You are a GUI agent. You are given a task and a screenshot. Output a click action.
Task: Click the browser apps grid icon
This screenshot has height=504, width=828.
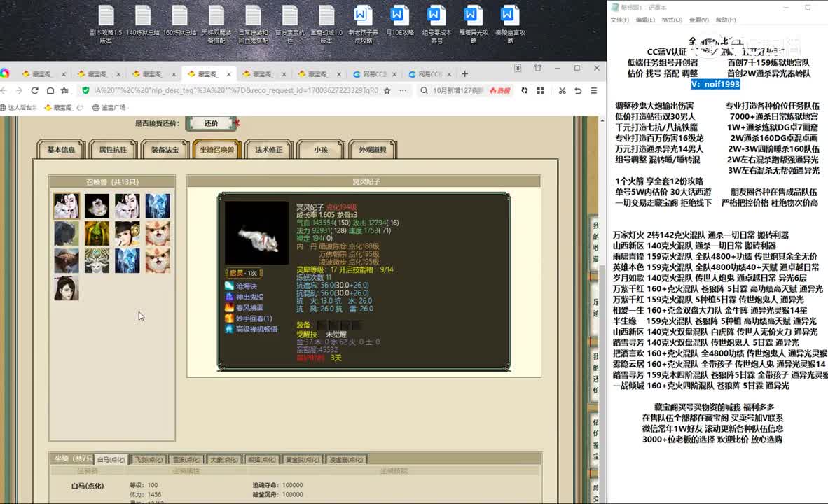[x=540, y=91]
